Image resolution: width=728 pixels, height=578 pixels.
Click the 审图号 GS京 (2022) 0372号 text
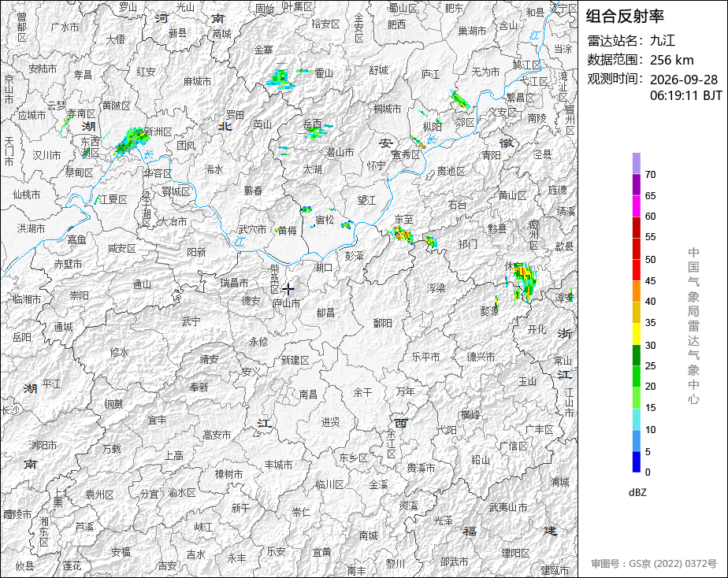click(x=654, y=563)
